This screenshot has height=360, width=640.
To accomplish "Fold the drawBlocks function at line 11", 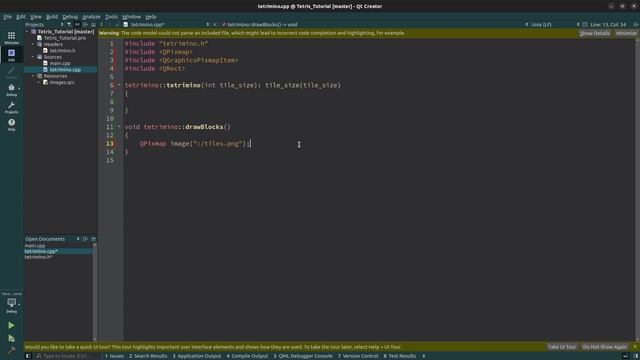I will [x=119, y=127].
